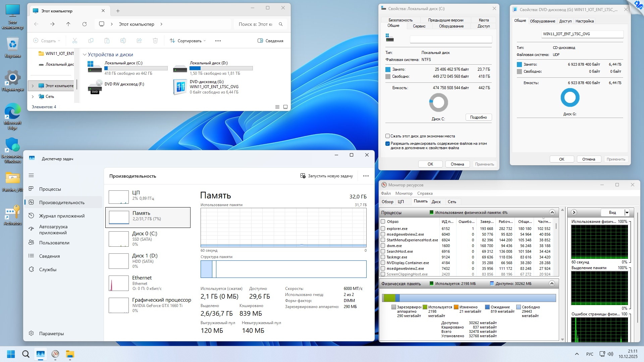
Task: Open Resource Monitor from the taskbar
Action: click(x=55, y=354)
